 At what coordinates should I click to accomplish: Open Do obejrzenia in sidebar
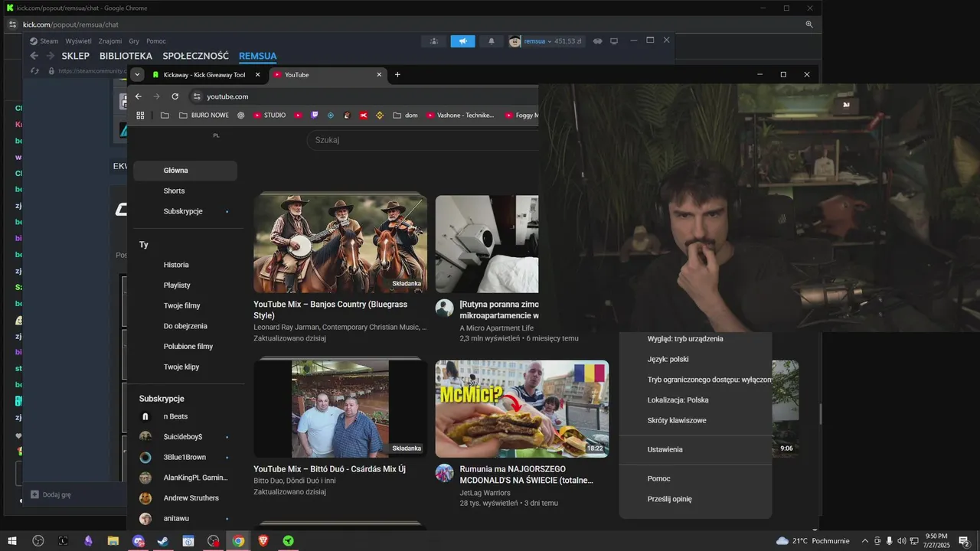click(185, 326)
